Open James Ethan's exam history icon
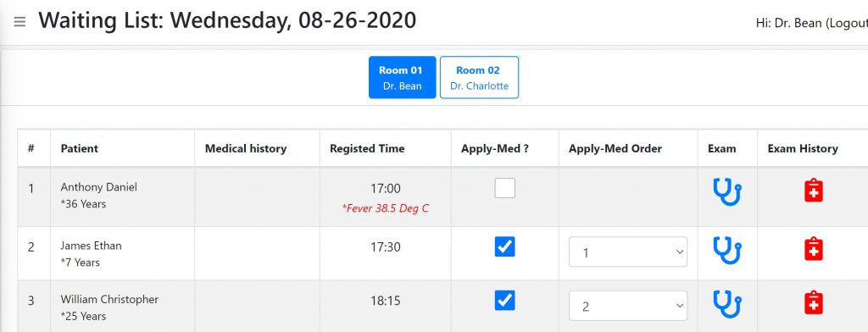This screenshot has width=868, height=332. pyautogui.click(x=813, y=249)
